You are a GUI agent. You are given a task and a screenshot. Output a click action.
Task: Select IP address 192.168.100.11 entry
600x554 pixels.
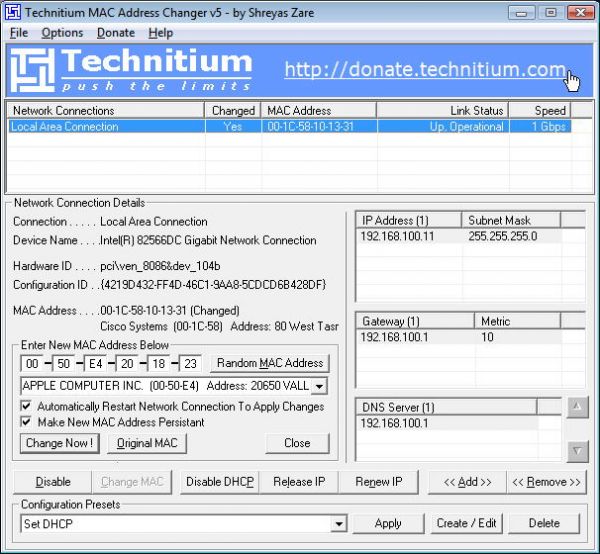pos(398,236)
